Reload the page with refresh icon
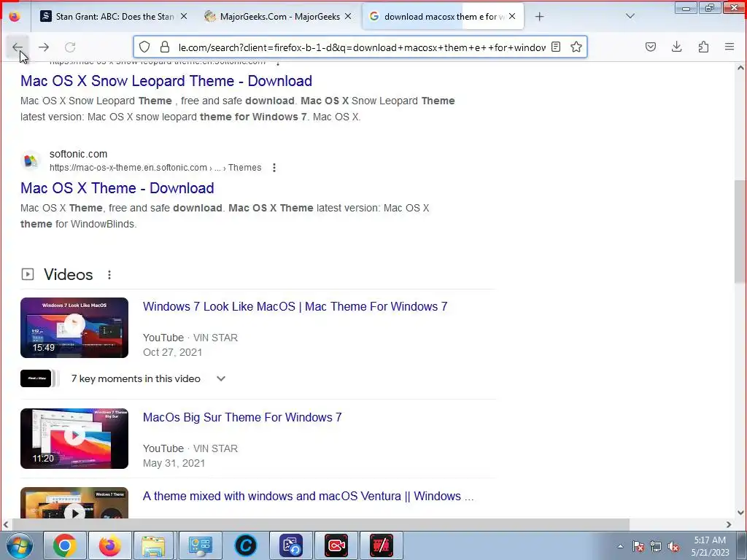Image resolution: width=747 pixels, height=560 pixels. coord(70,47)
